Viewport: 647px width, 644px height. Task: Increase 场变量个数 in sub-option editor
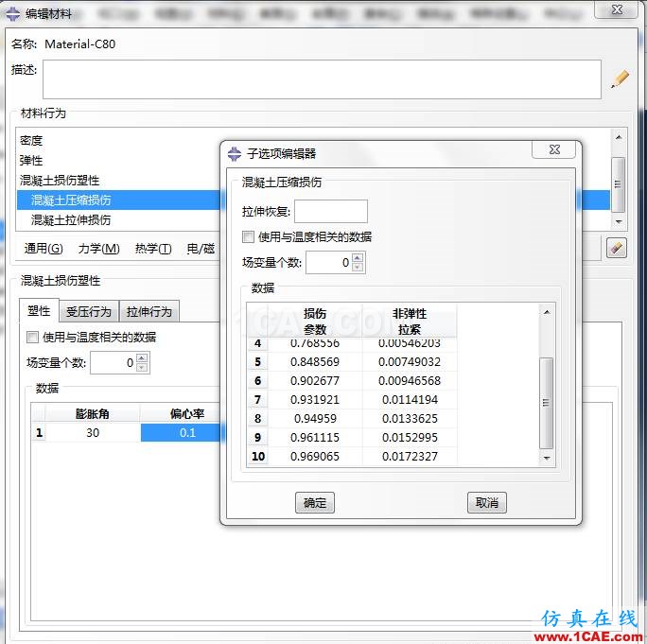click(x=358, y=258)
